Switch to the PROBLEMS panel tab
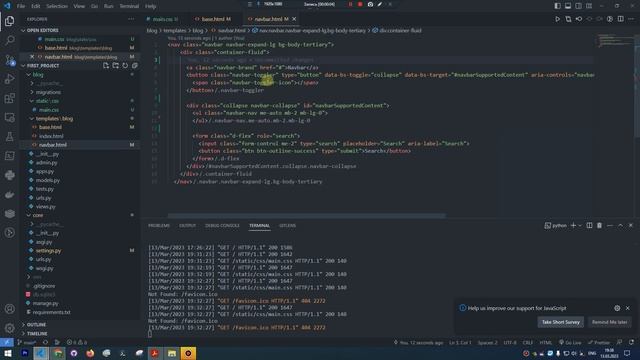The width and height of the screenshot is (640, 360). coord(159,225)
